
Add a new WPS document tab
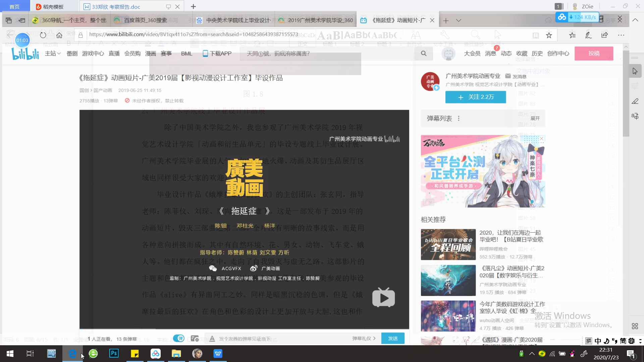tap(194, 6)
